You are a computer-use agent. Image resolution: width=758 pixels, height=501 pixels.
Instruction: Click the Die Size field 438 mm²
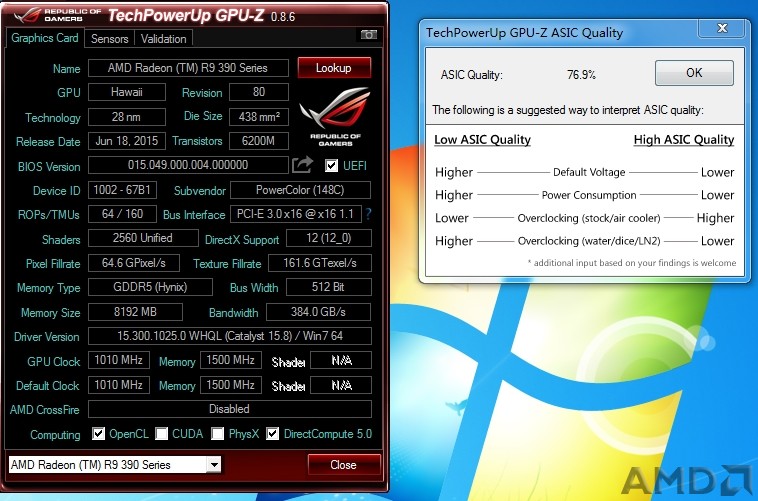coord(259,117)
